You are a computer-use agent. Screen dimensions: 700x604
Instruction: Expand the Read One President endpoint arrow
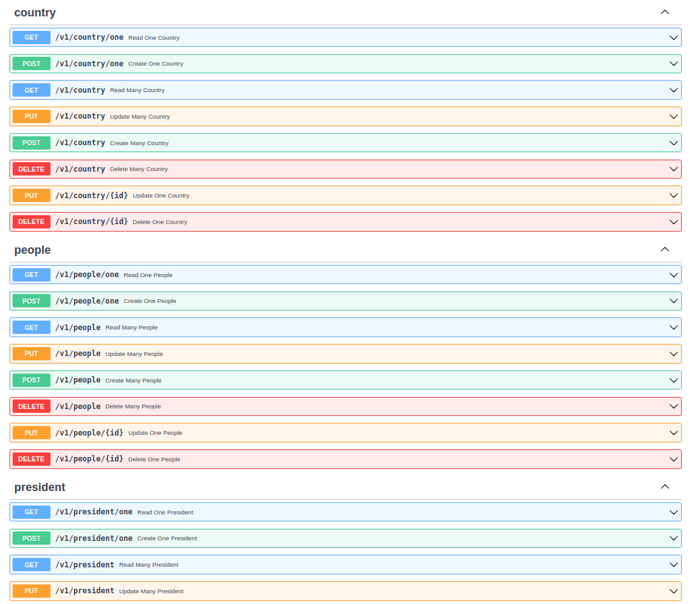(x=673, y=512)
